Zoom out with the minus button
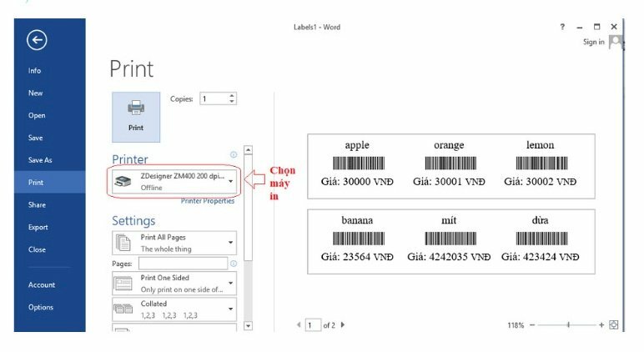 [x=532, y=325]
